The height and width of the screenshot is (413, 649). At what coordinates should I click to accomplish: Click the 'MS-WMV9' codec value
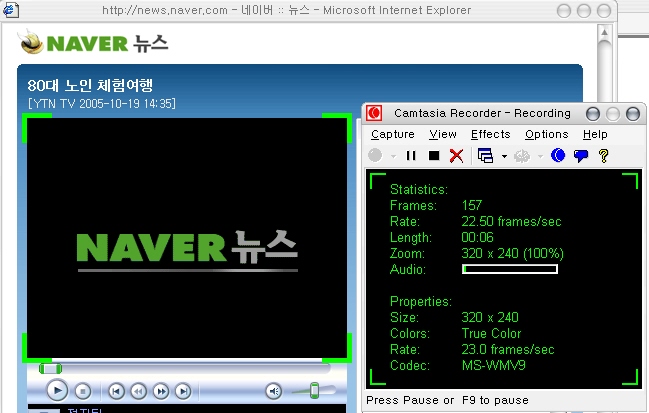(493, 365)
